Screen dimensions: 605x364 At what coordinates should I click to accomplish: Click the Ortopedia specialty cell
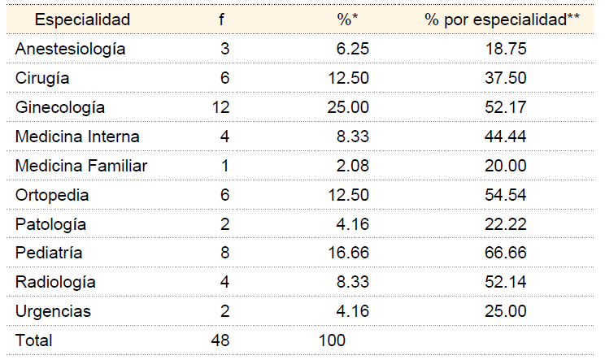(52, 195)
